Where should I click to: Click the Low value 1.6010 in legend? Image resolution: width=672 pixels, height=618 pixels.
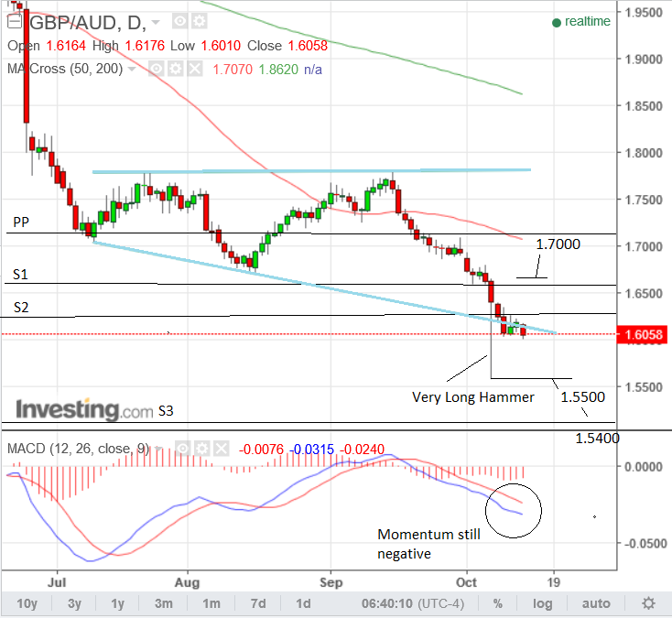click(221, 46)
